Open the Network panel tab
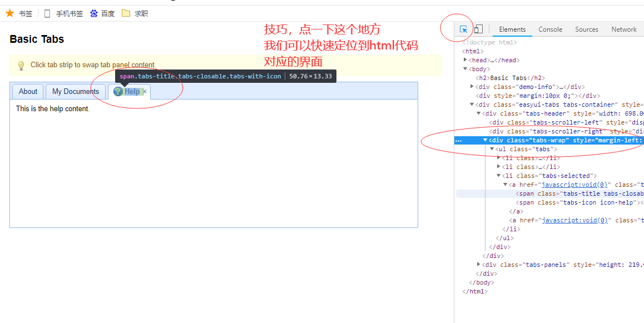The image size is (644, 323). pyautogui.click(x=624, y=29)
